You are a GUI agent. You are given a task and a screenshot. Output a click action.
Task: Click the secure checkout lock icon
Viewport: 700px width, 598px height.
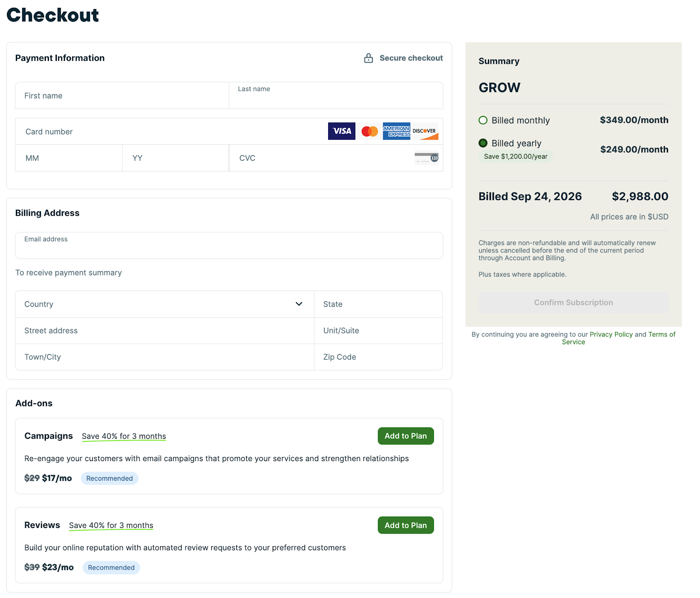coord(368,58)
